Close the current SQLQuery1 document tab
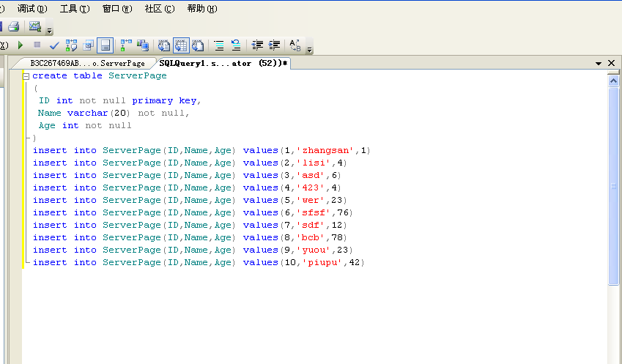Image resolution: width=622 pixels, height=364 pixels. 612,64
